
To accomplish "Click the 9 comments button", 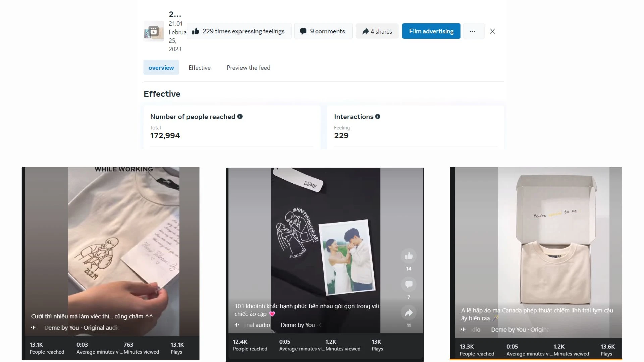I will [323, 31].
